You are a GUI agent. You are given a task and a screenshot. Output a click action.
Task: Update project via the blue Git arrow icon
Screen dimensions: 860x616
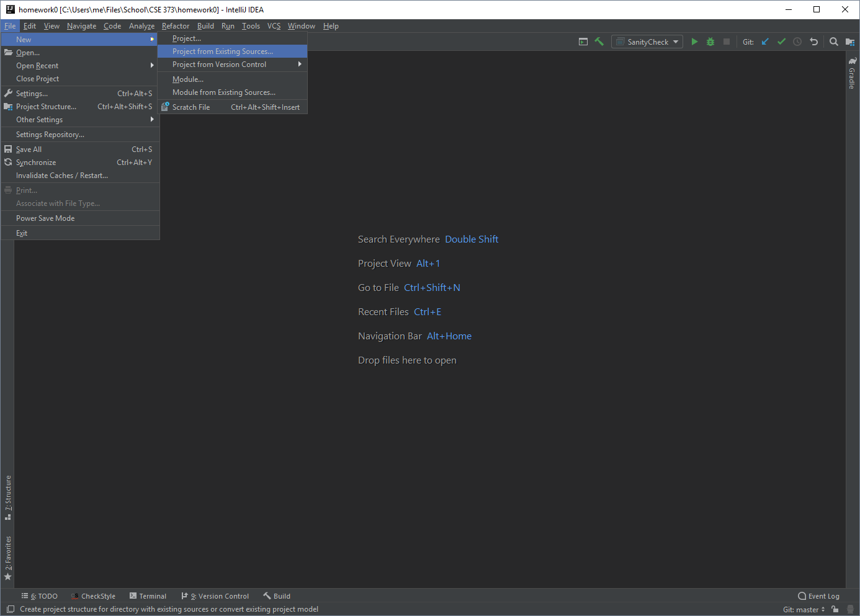click(x=764, y=42)
